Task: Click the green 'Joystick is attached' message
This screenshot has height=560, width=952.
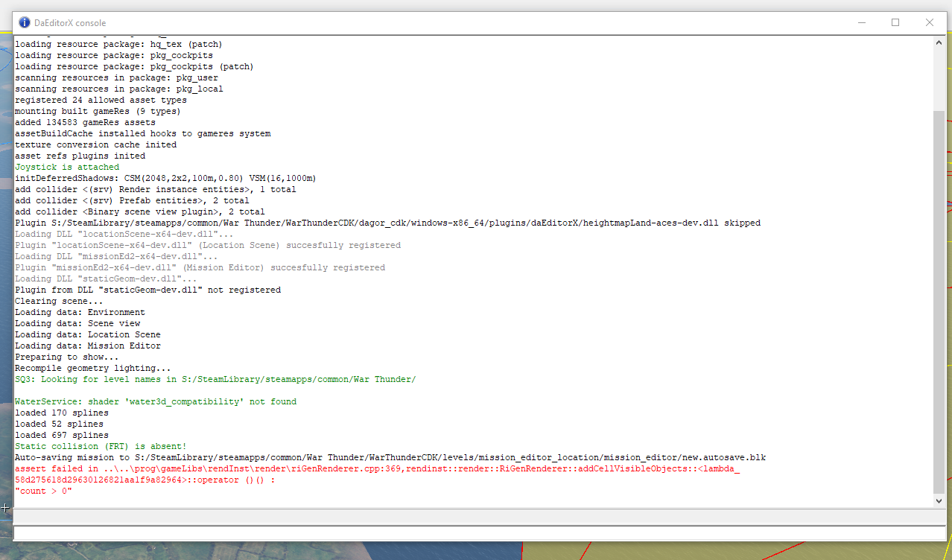Action: point(67,167)
